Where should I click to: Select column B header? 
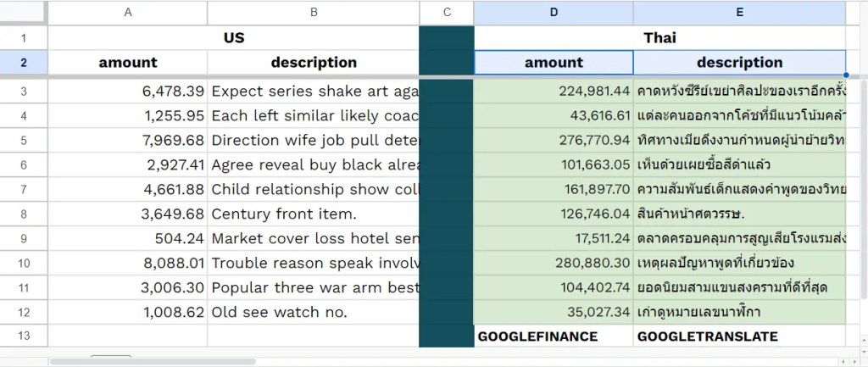click(x=314, y=13)
